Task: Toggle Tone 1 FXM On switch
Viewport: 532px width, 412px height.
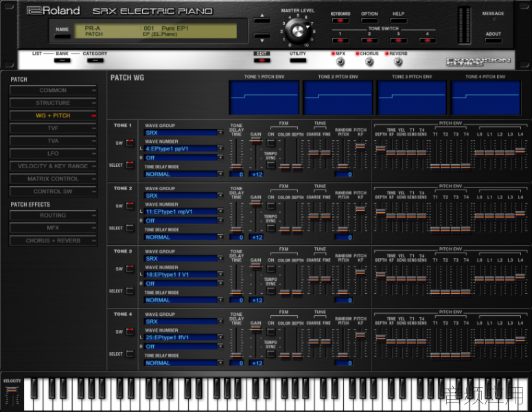Action: tap(270, 143)
